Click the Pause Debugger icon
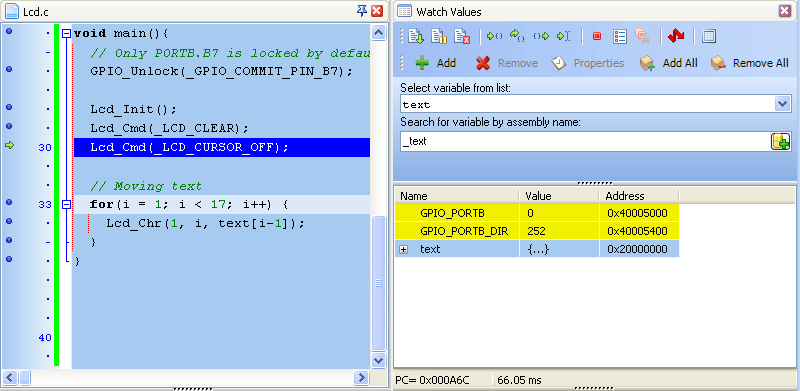 tap(439, 36)
